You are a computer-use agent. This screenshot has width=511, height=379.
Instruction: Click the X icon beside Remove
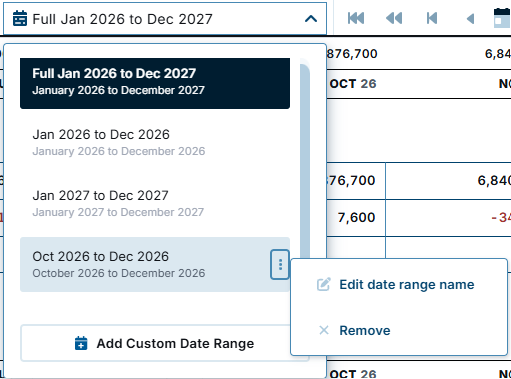pyautogui.click(x=324, y=330)
